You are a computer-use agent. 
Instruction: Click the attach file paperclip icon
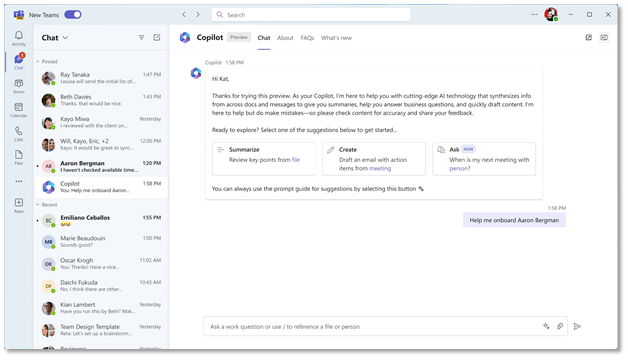560,326
